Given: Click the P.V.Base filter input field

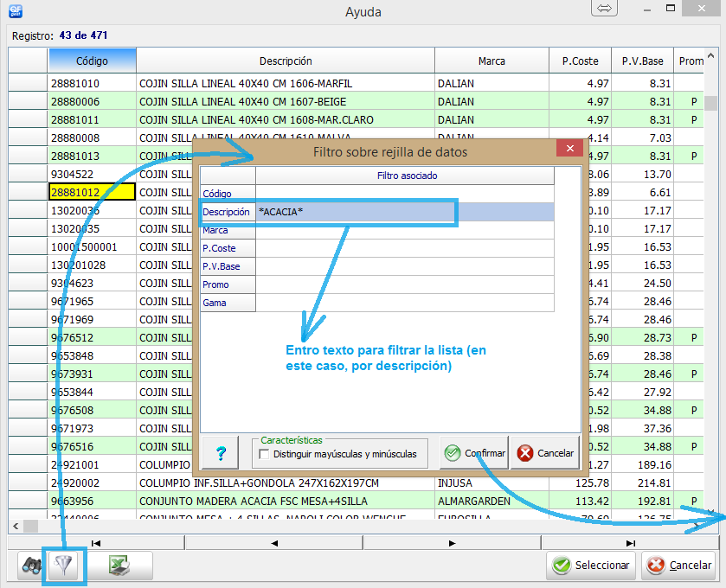Looking at the screenshot, I should pos(405,266).
